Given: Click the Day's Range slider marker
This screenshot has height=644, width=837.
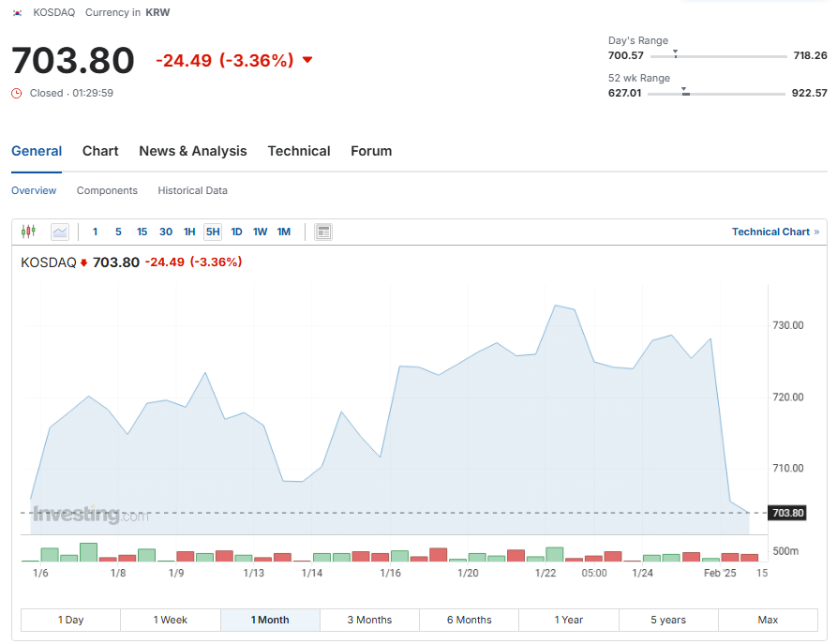Looking at the screenshot, I should [675, 53].
